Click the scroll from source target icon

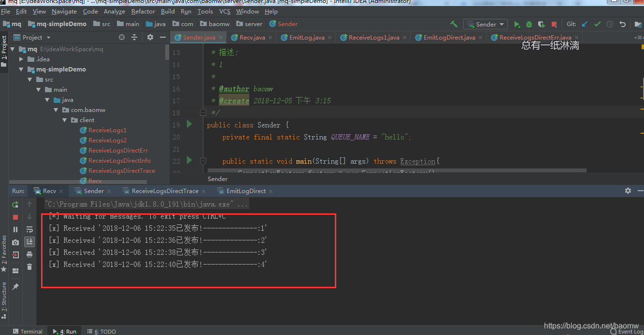122,37
